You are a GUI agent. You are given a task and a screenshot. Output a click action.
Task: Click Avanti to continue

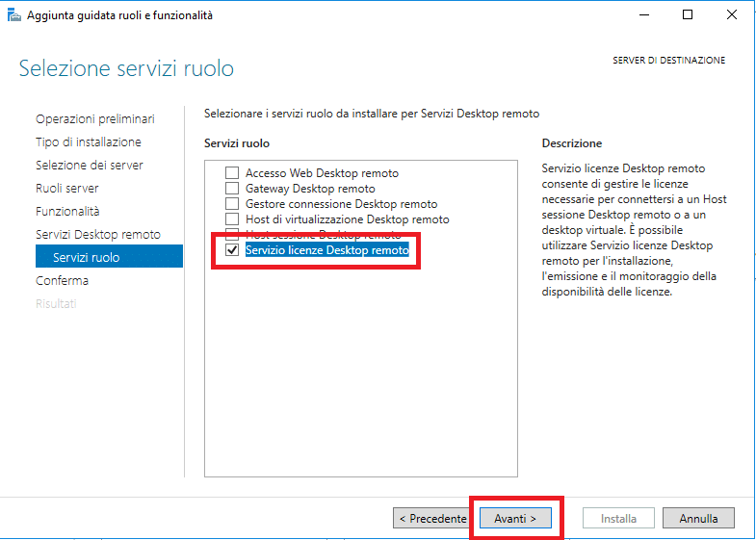point(515,518)
